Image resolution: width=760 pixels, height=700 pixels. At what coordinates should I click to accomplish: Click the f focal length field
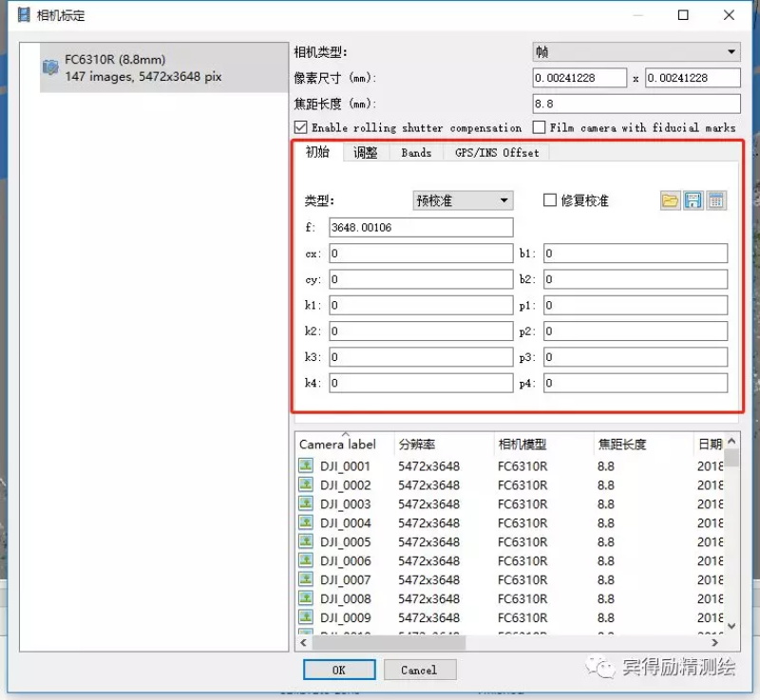click(420, 227)
